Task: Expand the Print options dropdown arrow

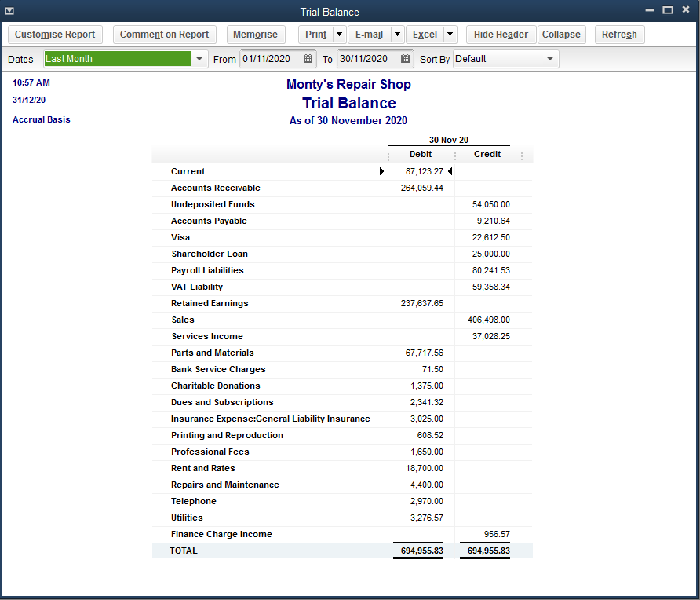Action: [339, 35]
